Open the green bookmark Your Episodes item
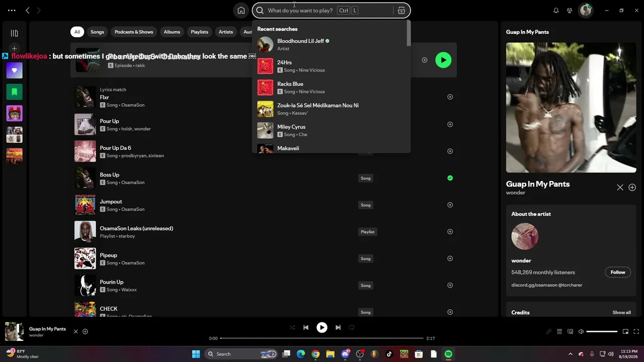 tap(14, 92)
